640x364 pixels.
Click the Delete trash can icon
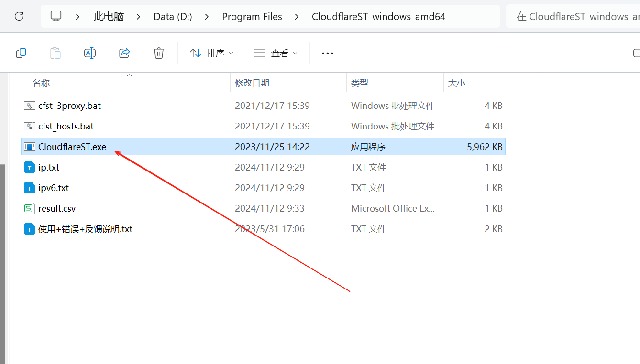coord(159,53)
